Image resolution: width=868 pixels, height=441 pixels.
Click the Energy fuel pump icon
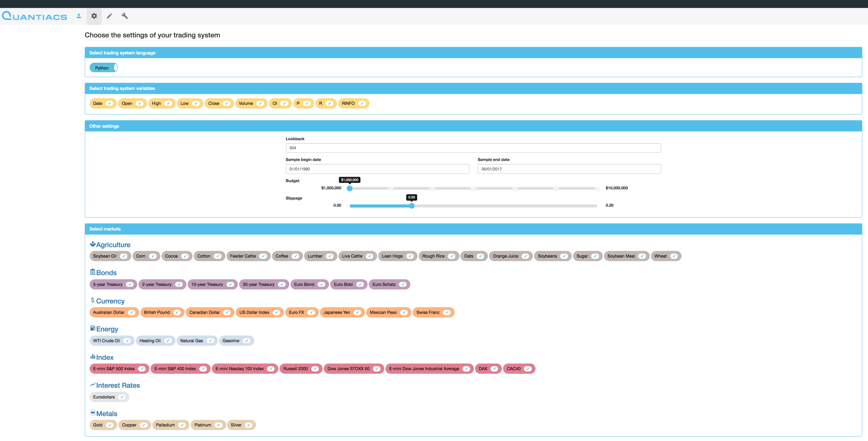pos(93,328)
